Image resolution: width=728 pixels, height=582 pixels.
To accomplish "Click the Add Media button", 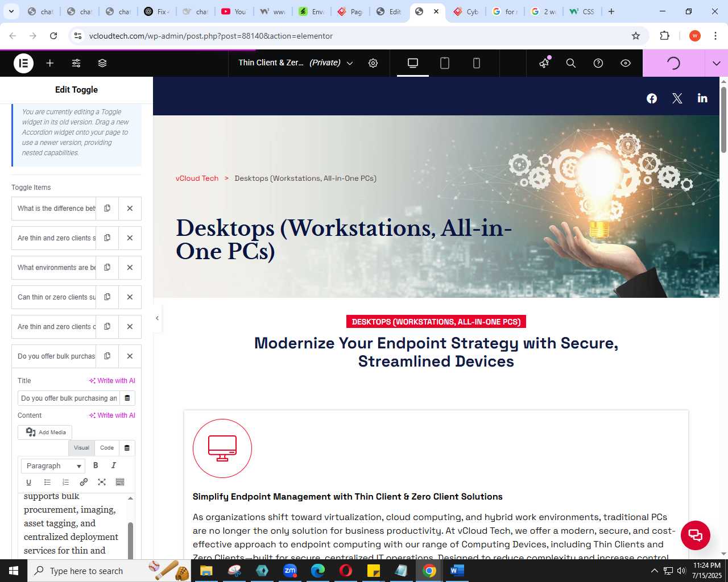I will (x=45, y=433).
